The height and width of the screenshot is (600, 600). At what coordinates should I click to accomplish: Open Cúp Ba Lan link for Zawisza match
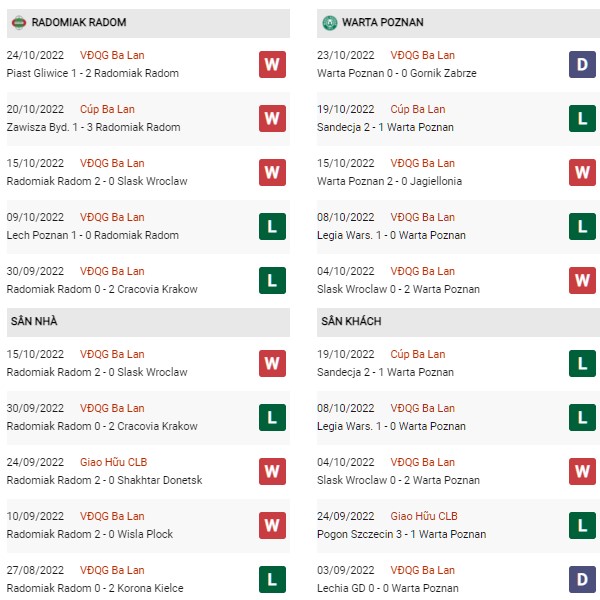113,109
